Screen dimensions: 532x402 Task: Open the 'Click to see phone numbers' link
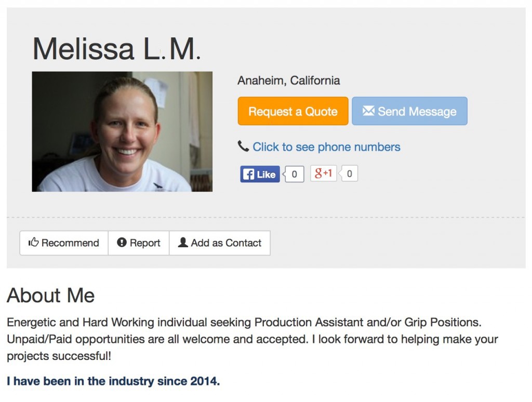[326, 147]
